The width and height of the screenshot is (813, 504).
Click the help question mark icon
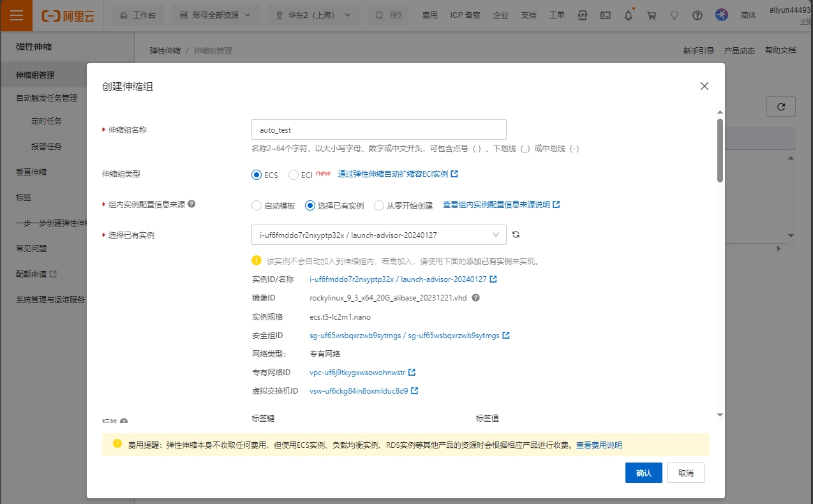pyautogui.click(x=697, y=15)
